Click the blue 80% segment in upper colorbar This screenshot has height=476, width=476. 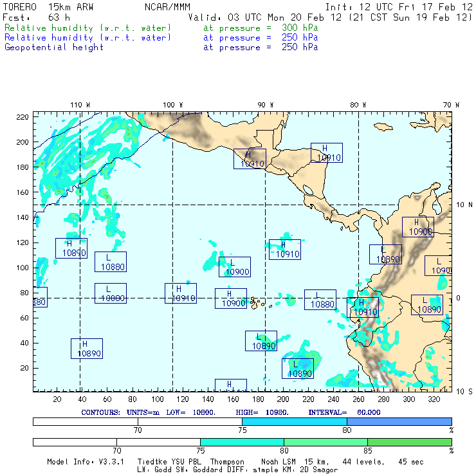tap(399, 421)
